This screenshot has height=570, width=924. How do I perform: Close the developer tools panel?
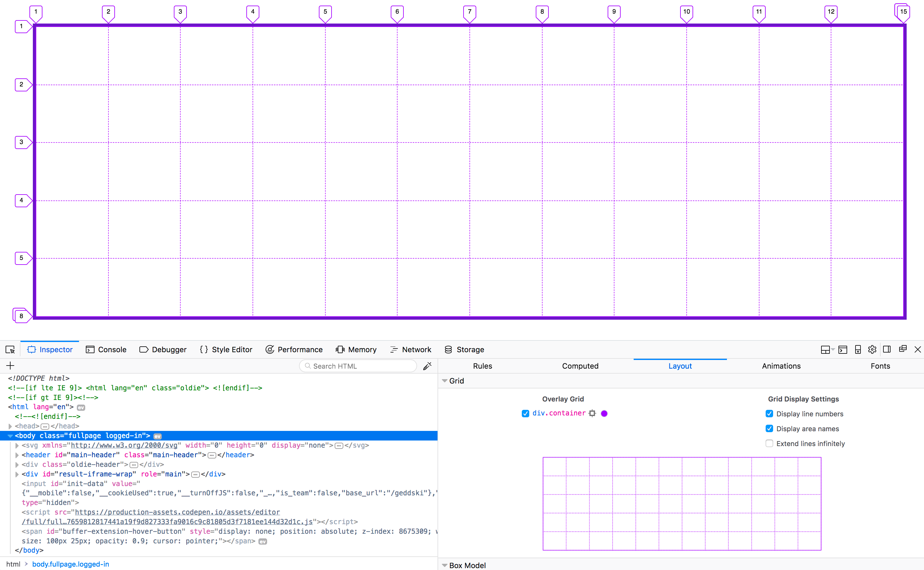pos(917,349)
